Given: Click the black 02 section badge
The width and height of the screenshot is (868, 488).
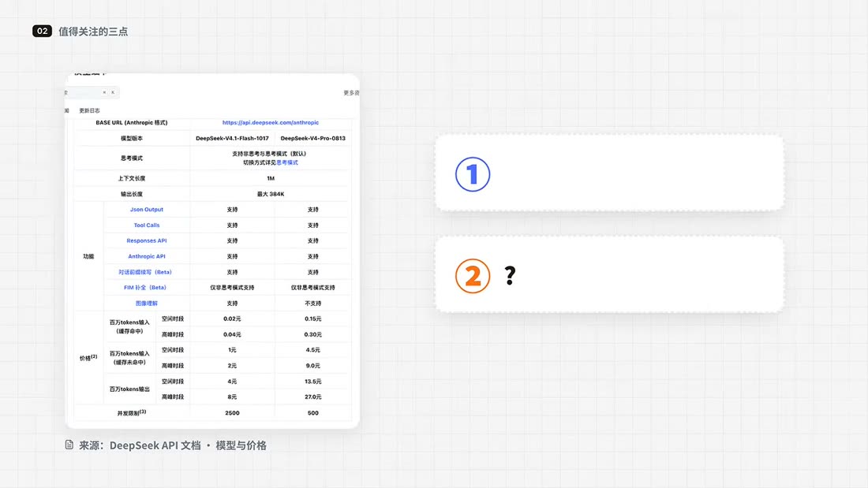Looking at the screenshot, I should point(42,31).
